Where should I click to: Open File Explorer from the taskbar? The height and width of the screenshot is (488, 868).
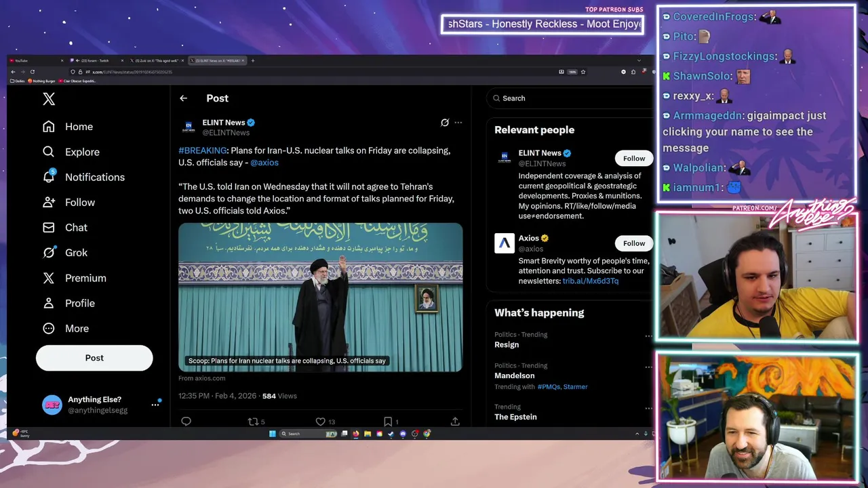click(367, 434)
